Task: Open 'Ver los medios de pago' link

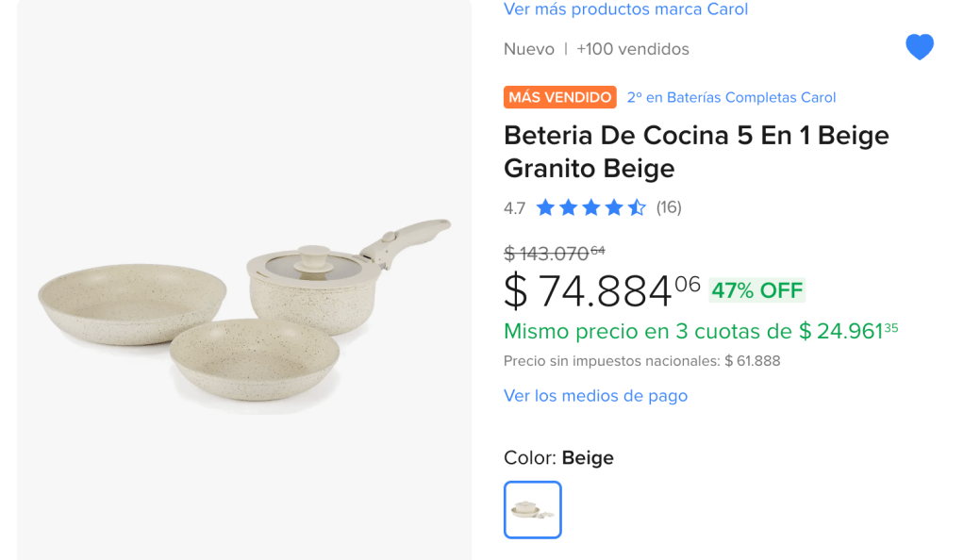Action: tap(595, 396)
